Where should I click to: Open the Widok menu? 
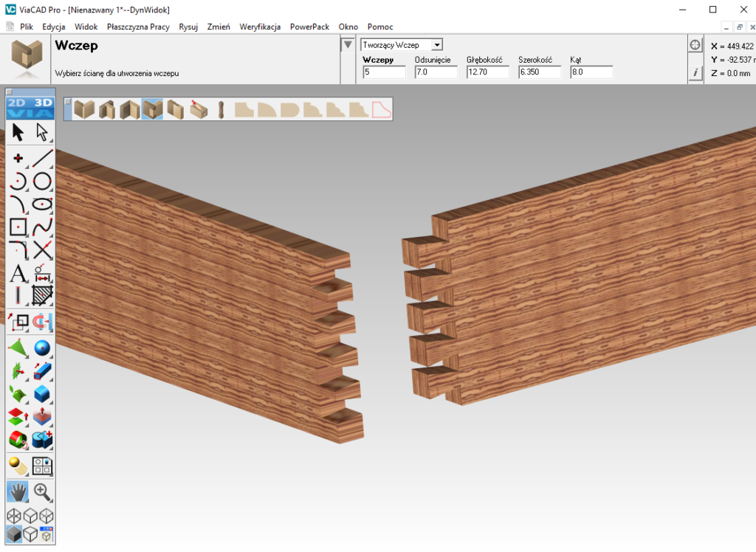(x=86, y=27)
